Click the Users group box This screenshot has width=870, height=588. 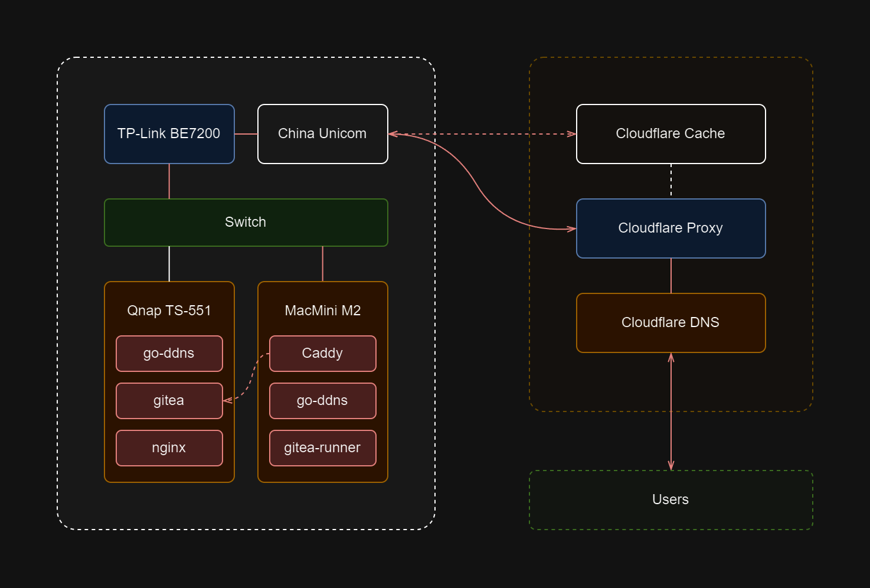coord(671,500)
